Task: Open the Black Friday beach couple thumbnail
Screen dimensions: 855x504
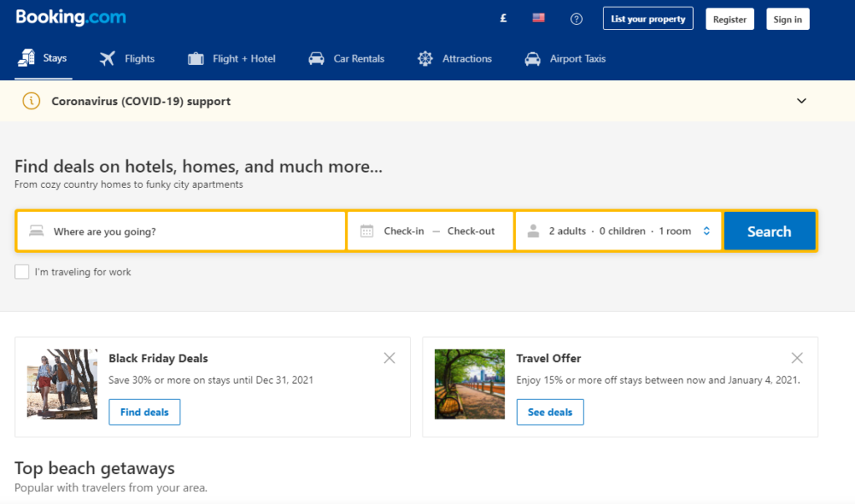Action: pyautogui.click(x=62, y=384)
